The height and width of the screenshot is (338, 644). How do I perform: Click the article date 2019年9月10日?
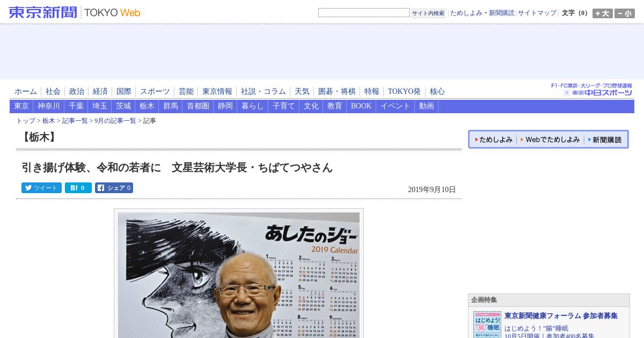coord(431,189)
